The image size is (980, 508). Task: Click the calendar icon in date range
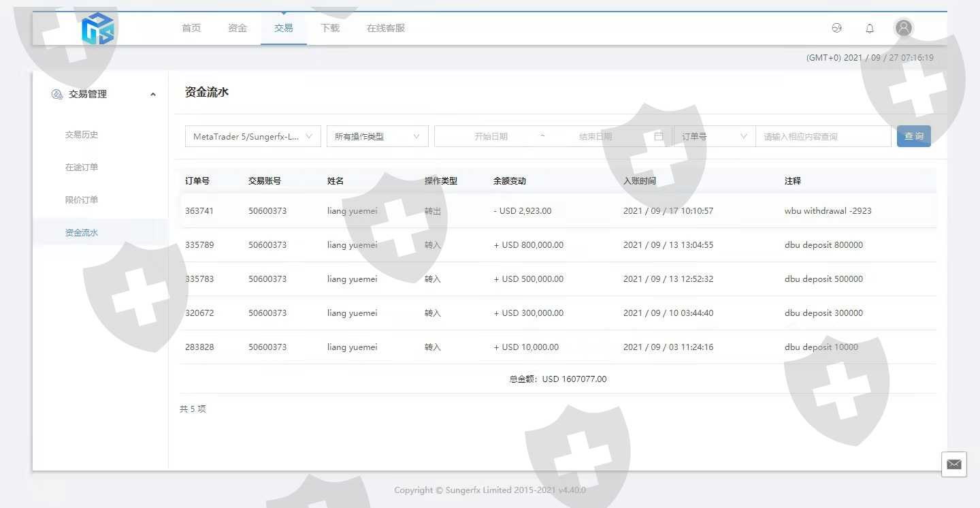(658, 136)
